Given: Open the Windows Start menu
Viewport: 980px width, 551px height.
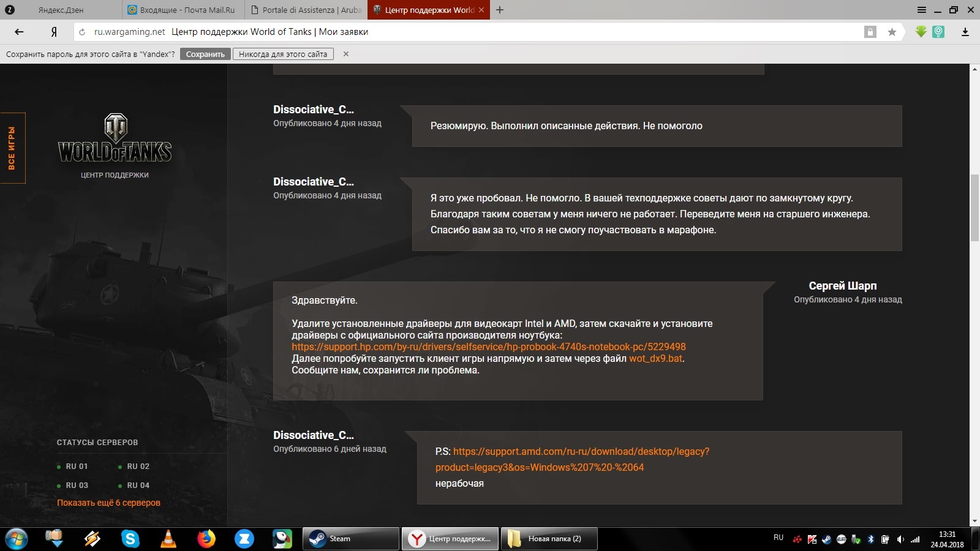Looking at the screenshot, I should tap(17, 539).
